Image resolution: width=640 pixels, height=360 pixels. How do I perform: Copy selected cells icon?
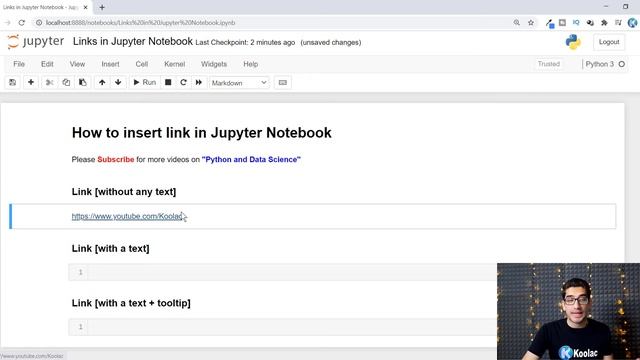66,82
